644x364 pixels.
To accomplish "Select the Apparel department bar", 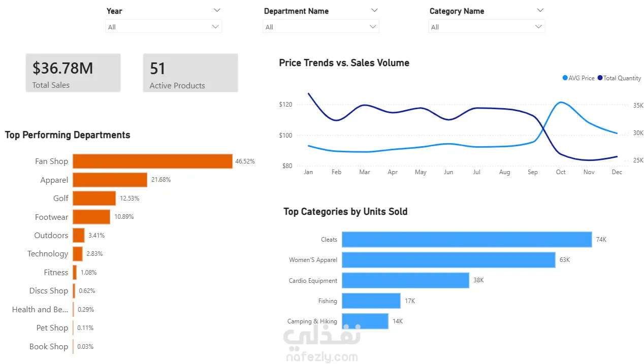I will pyautogui.click(x=110, y=180).
